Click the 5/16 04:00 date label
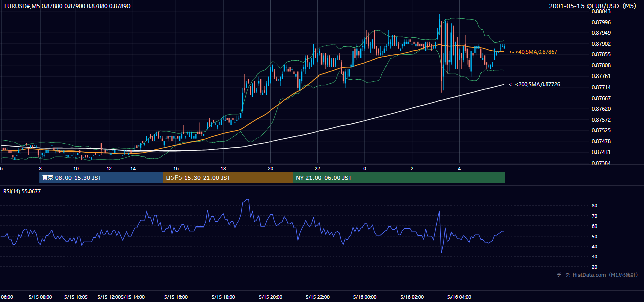 coord(459,297)
